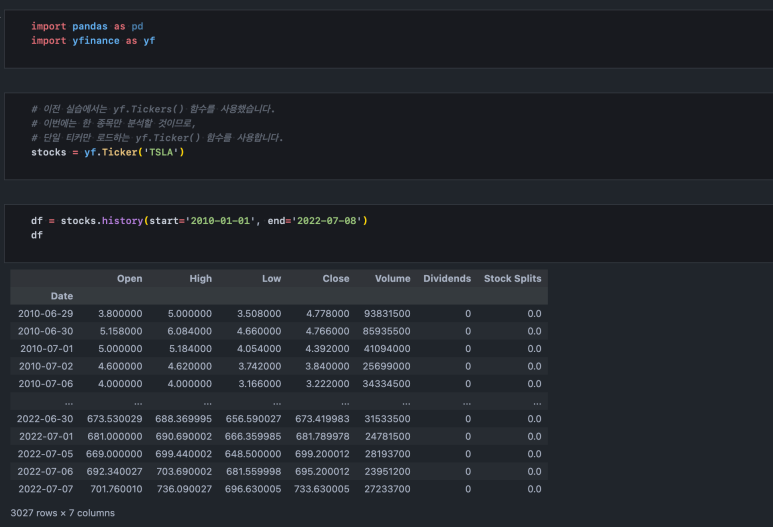
Task: Click the Open value 692.340027
Action: [114, 471]
